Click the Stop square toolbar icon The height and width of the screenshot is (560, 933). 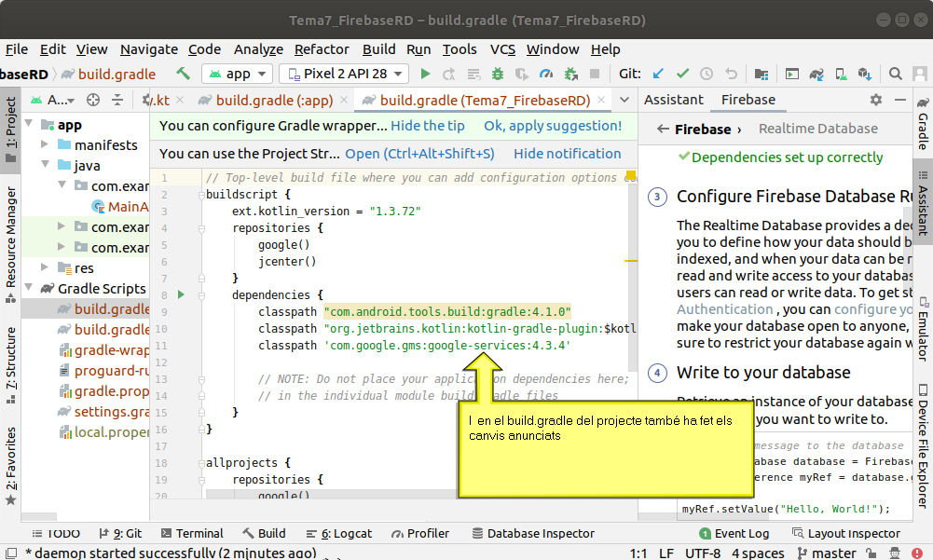[594, 74]
